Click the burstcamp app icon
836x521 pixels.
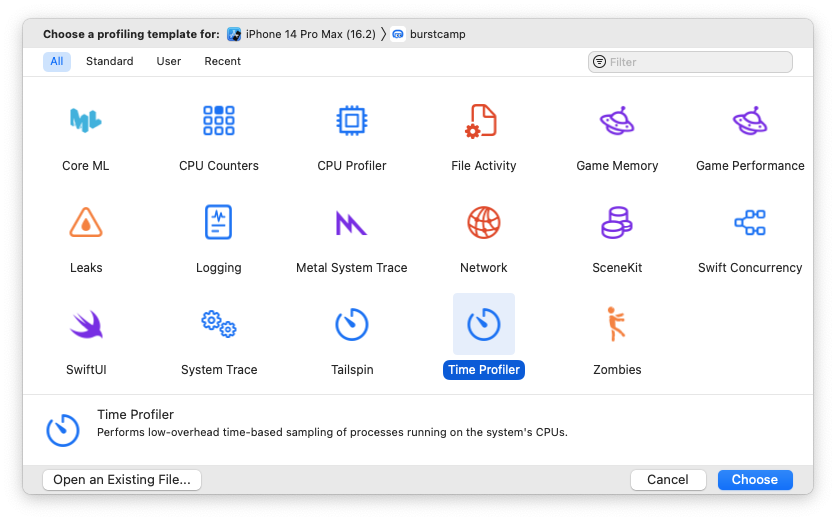[398, 34]
